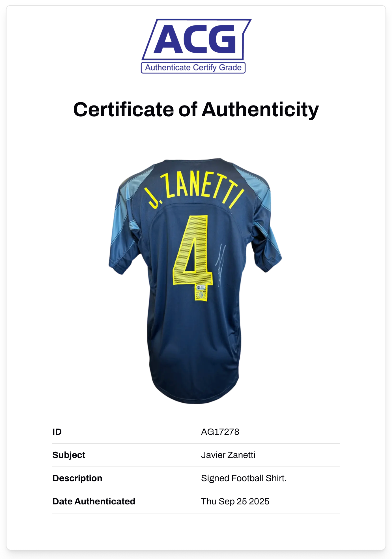
Task: Click the "Authenticate Certify Grade" tagline
Action: click(193, 68)
